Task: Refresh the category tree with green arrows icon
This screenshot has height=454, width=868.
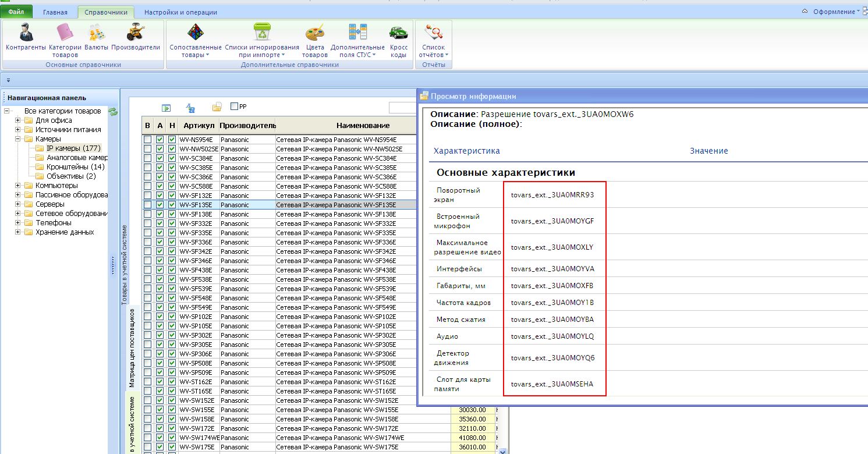Action: pos(113,111)
